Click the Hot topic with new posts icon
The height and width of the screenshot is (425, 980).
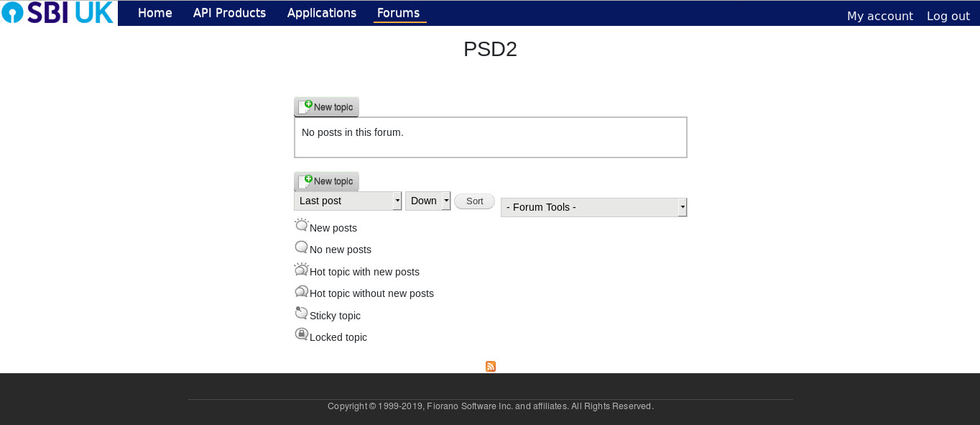click(302, 269)
